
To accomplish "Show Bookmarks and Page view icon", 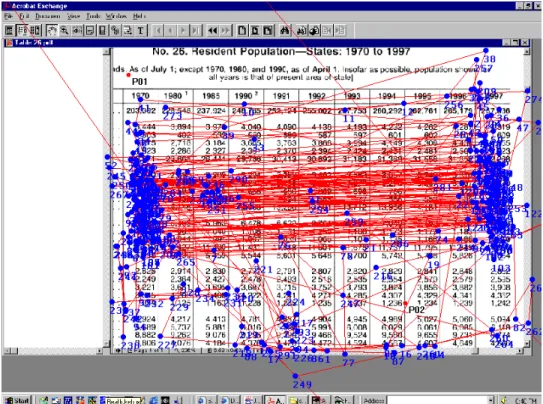I will pos(23,30).
